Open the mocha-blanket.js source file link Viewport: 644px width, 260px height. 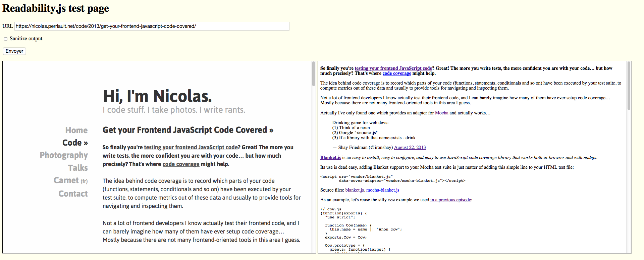(383, 190)
